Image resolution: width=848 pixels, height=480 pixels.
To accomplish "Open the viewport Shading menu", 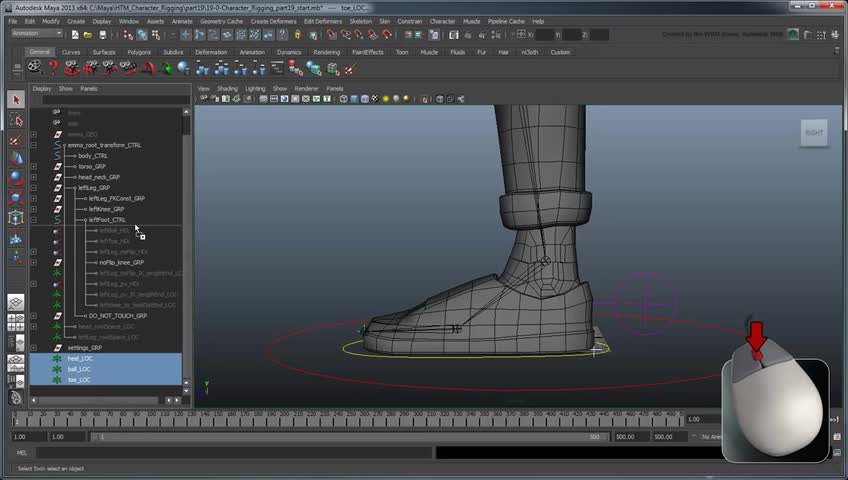I will pos(227,88).
